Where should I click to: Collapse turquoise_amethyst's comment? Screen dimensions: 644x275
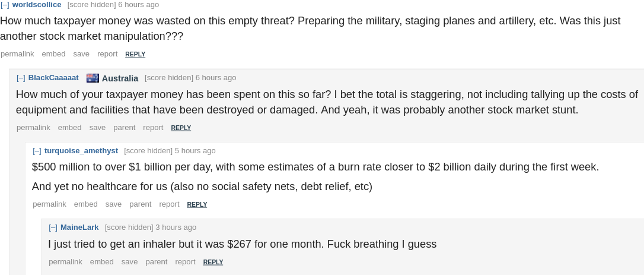37,151
